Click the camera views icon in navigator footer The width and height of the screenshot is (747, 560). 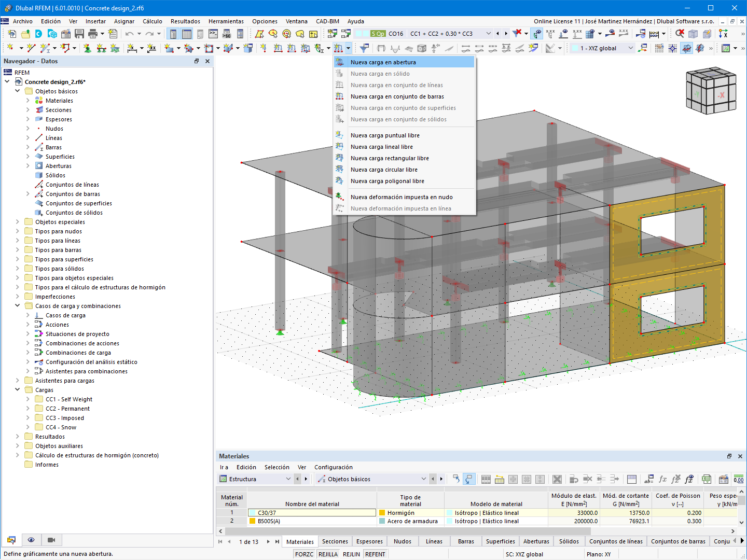point(51,540)
